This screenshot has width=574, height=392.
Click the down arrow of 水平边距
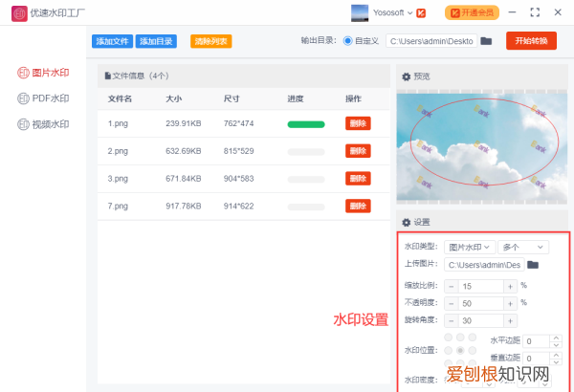pos(556,344)
